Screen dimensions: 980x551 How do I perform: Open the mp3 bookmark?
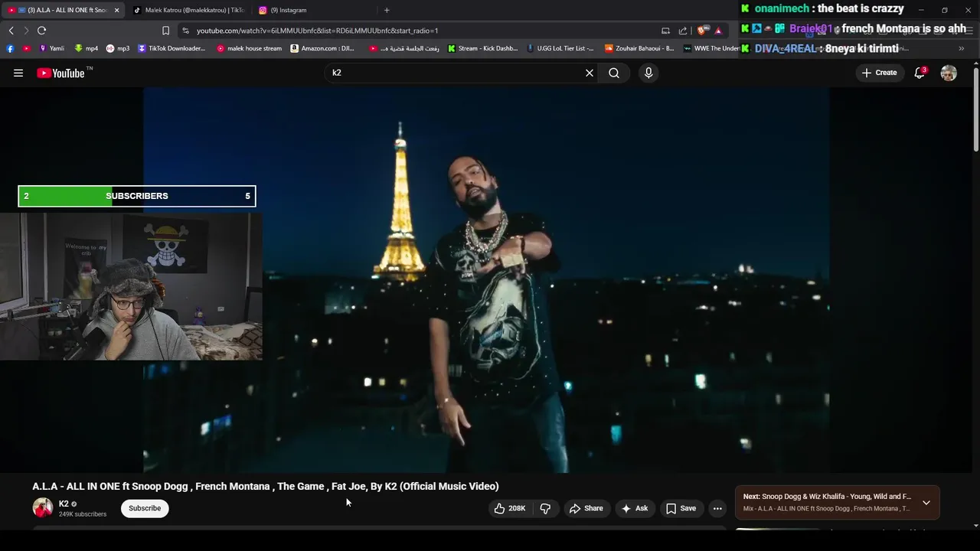[118, 48]
